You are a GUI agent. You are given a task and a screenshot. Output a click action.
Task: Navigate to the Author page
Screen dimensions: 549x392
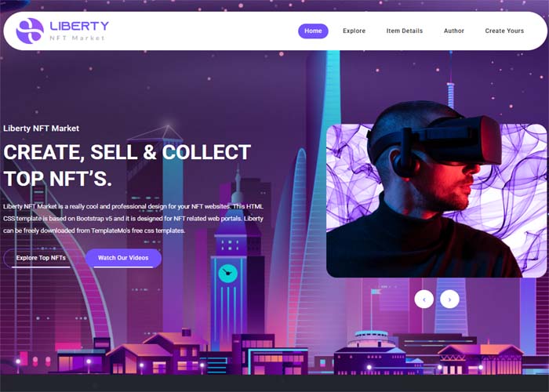pyautogui.click(x=454, y=31)
